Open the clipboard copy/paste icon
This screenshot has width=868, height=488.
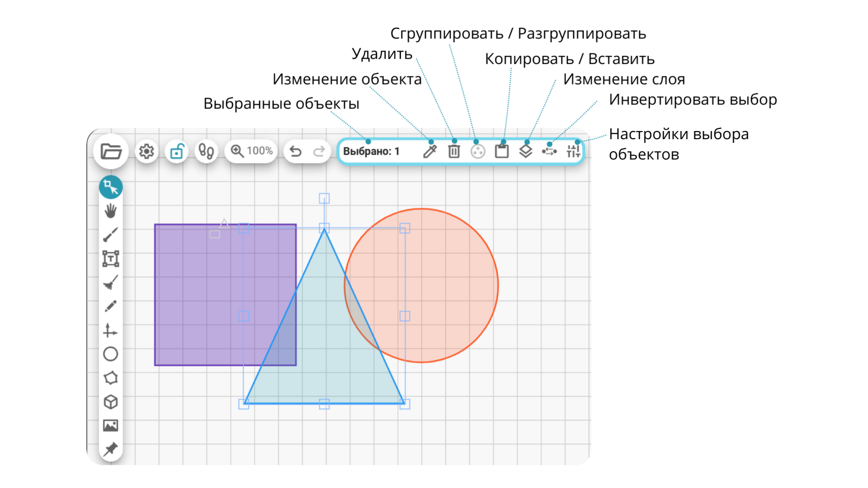[x=502, y=151]
